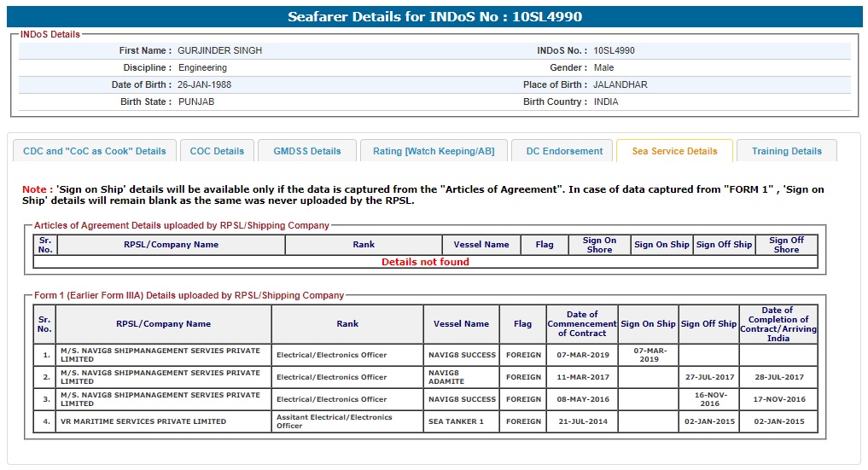Open the CDC and "CoC as Cook" Details tab

[95, 151]
